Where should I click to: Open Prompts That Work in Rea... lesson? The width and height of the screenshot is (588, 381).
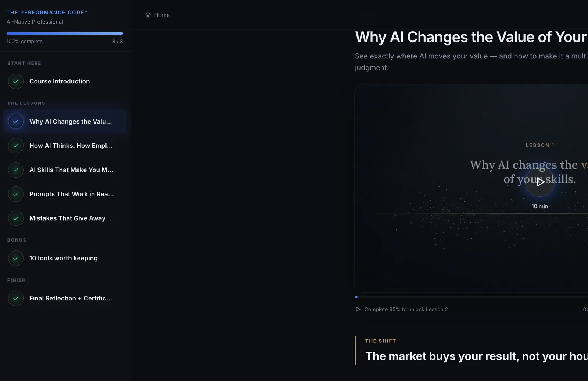pyautogui.click(x=65, y=194)
